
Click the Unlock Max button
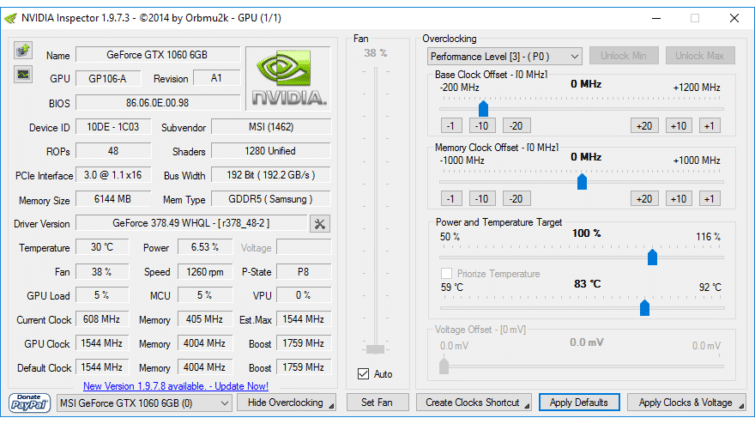coord(700,56)
